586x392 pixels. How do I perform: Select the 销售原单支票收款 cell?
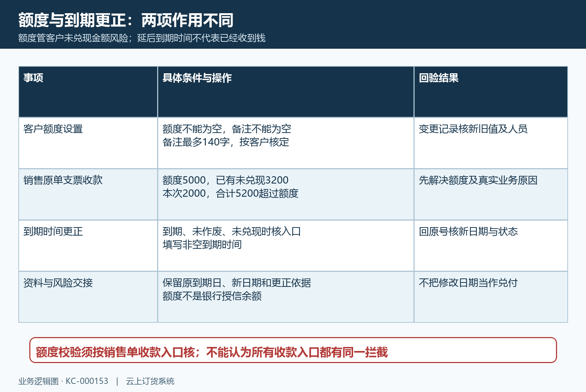tap(88, 195)
